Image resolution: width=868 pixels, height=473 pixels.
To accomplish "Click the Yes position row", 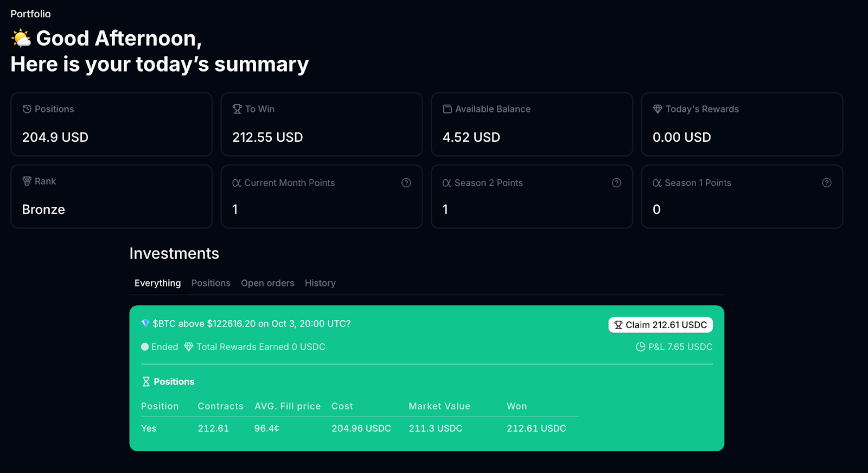I will click(x=149, y=428).
